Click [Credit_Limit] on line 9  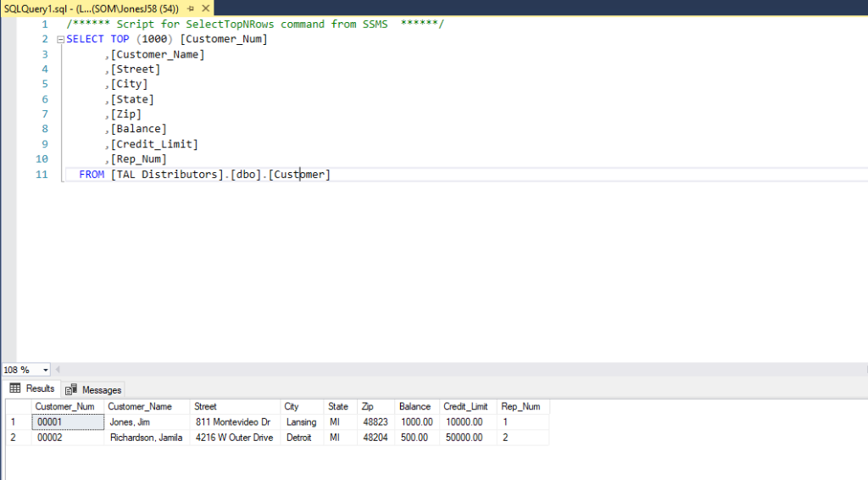tap(154, 144)
